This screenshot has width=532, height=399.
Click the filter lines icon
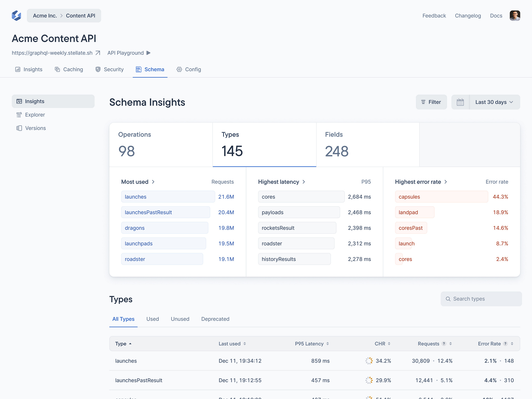tap(423, 102)
